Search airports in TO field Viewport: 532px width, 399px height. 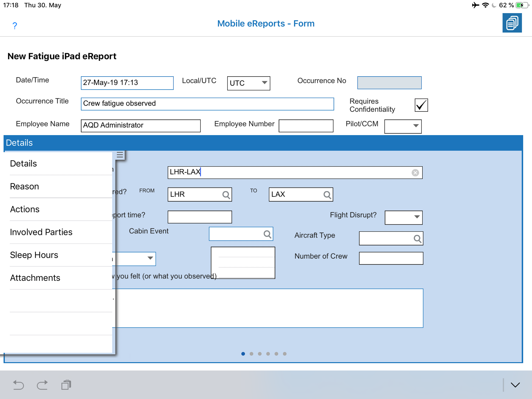[327, 195]
